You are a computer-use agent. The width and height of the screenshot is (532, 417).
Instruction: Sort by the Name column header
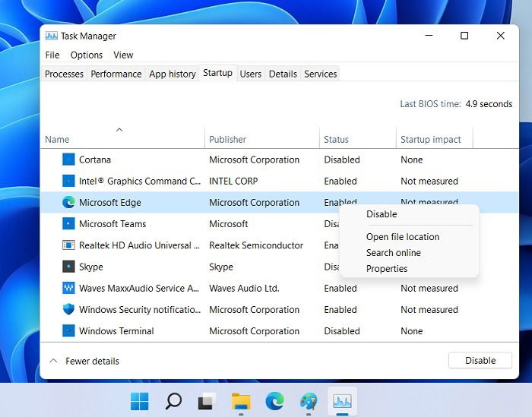(x=57, y=139)
